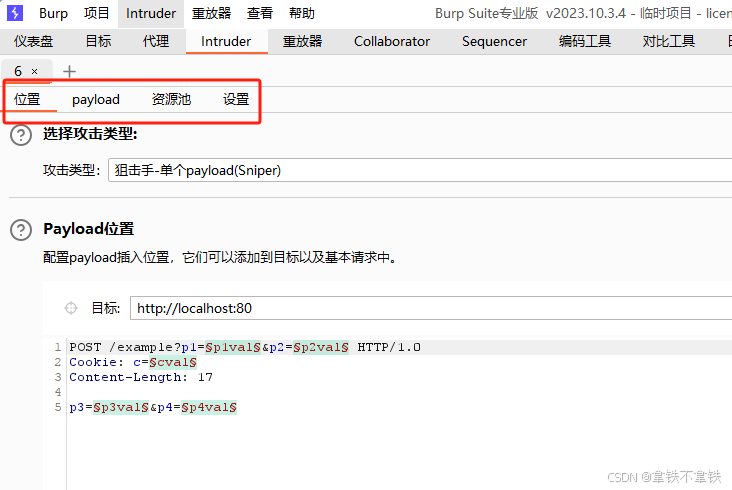Image resolution: width=732 pixels, height=490 pixels.
Task: Open help icon beside Payload位置 heading
Action: click(x=21, y=230)
